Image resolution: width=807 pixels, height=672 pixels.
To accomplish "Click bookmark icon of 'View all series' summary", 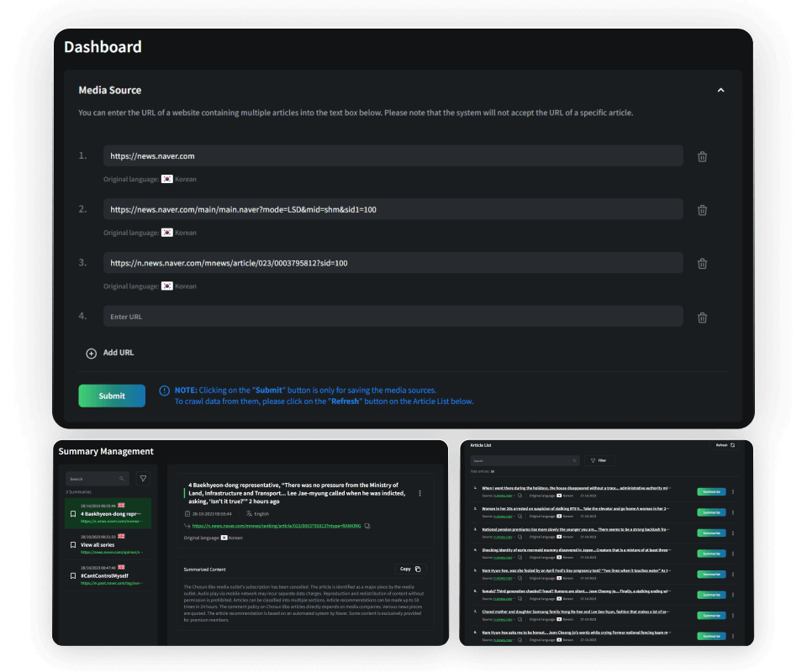I will coord(73,545).
